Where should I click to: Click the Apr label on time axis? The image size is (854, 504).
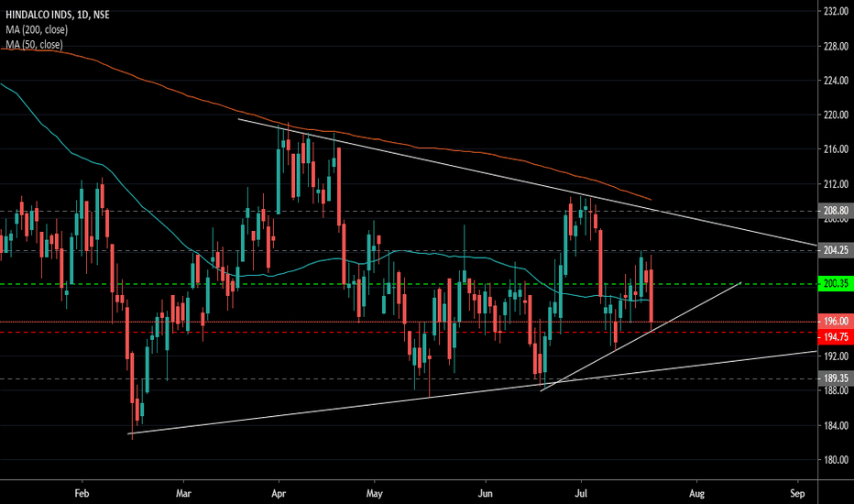click(x=279, y=493)
